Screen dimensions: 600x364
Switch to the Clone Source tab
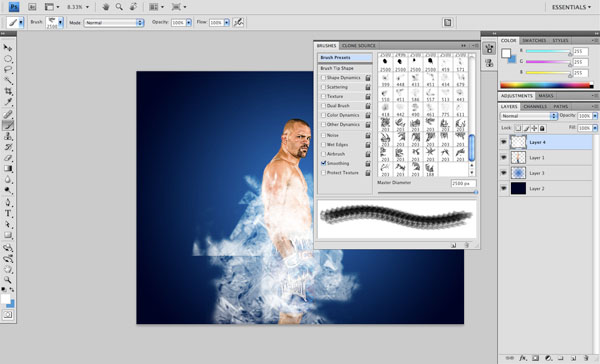click(x=359, y=46)
